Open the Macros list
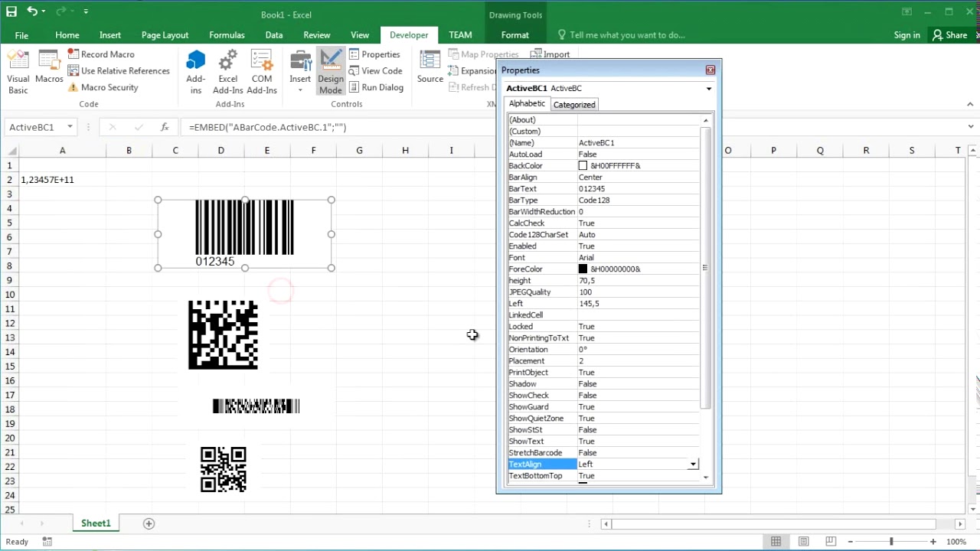 coord(49,67)
